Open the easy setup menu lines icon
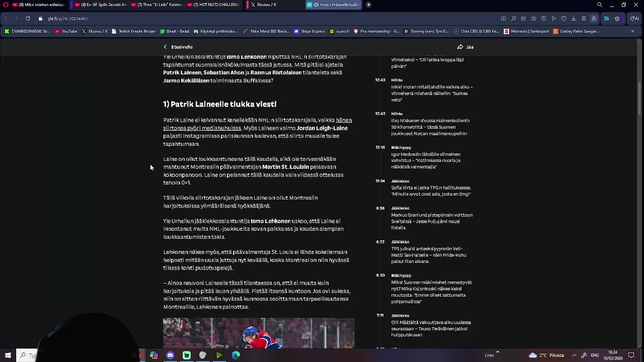Viewport: 644px width, 362px height. [x=584, y=19]
